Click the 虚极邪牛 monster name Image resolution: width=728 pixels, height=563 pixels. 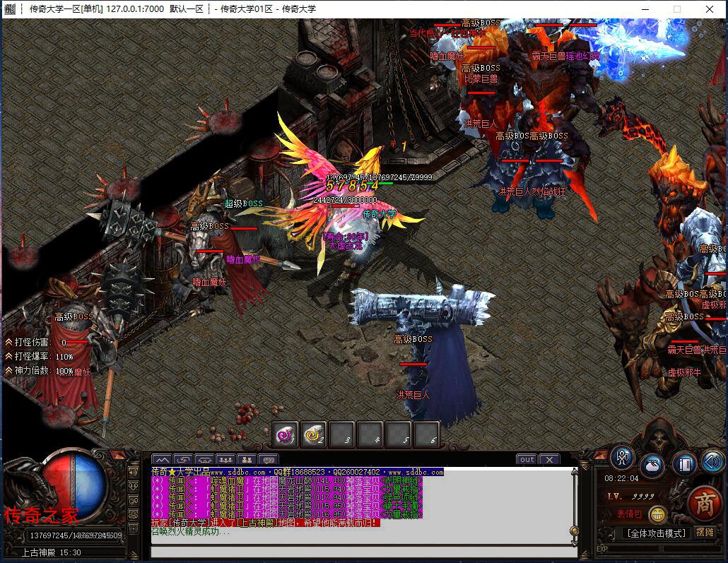click(x=684, y=373)
